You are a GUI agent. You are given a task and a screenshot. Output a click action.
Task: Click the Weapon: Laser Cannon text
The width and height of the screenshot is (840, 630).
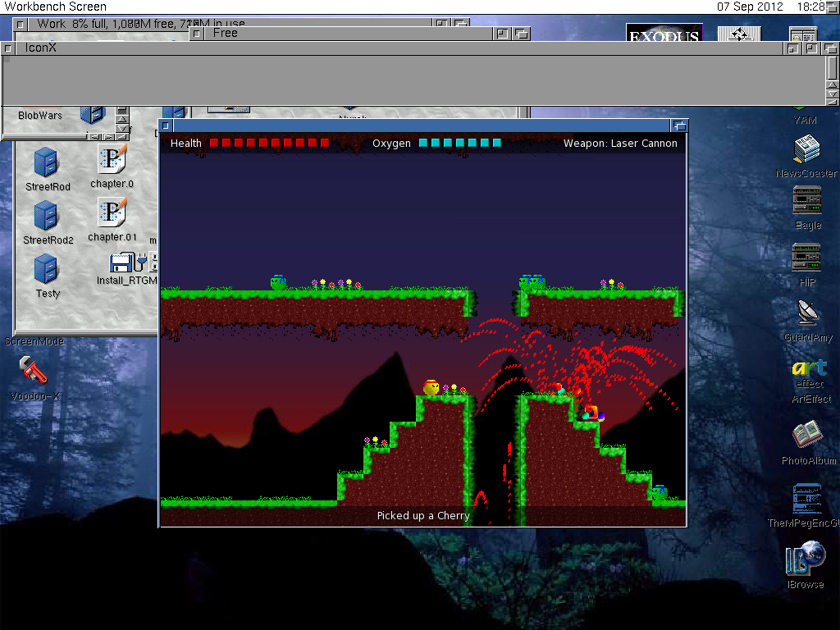point(620,143)
